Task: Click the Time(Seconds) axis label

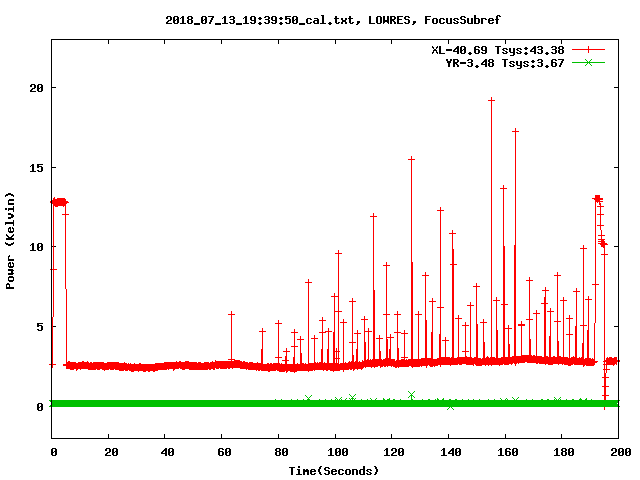Action: coord(334,471)
